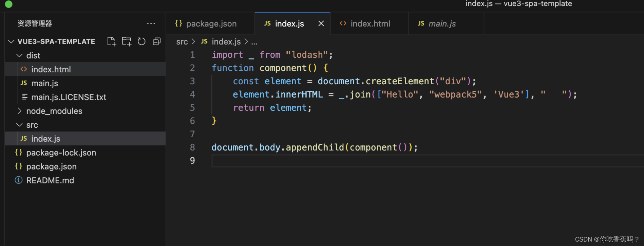Open breadcrumb chevron after src
The image size is (644, 246).
pyautogui.click(x=193, y=41)
